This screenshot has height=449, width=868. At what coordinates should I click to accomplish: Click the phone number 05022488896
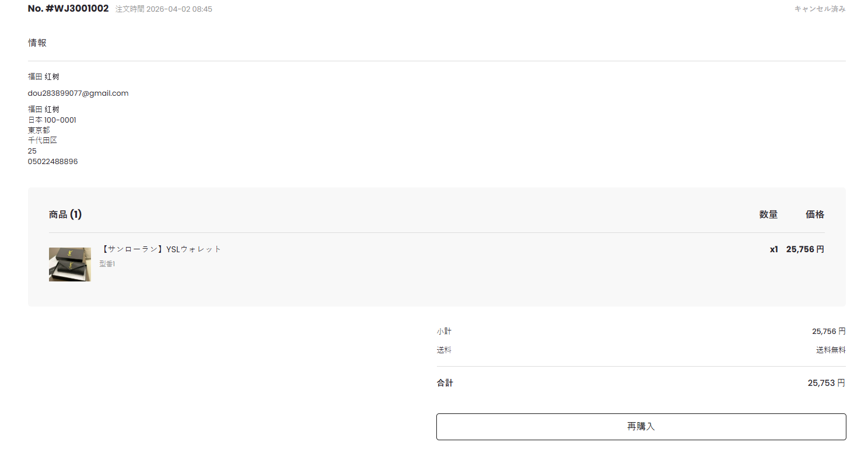point(52,162)
